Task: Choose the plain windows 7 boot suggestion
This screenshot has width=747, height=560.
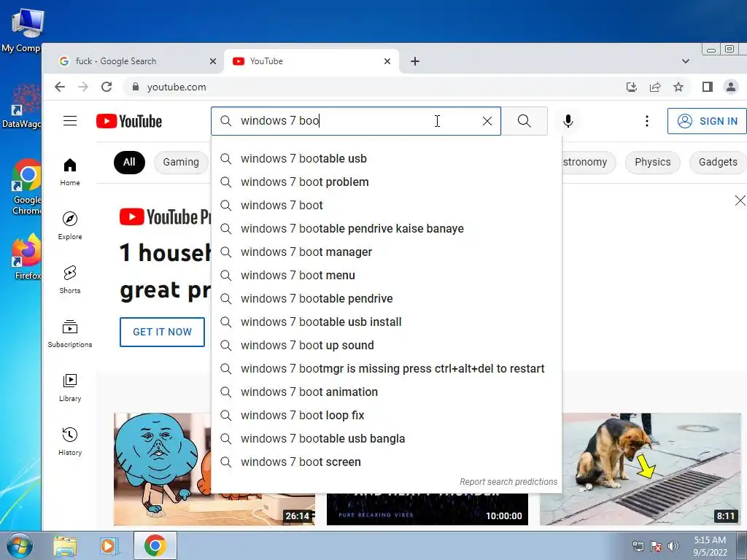Action: tap(387, 205)
